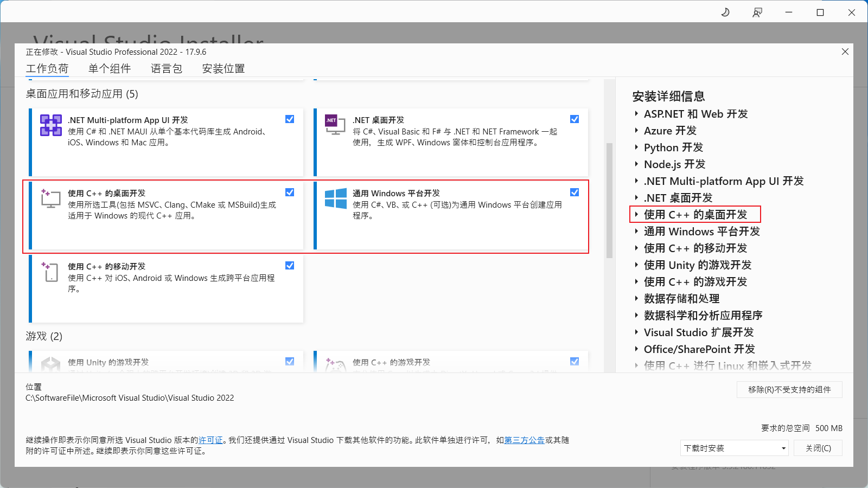This screenshot has height=488, width=868.
Task: Click the 游戏 (2) section heading
Action: [x=44, y=336]
